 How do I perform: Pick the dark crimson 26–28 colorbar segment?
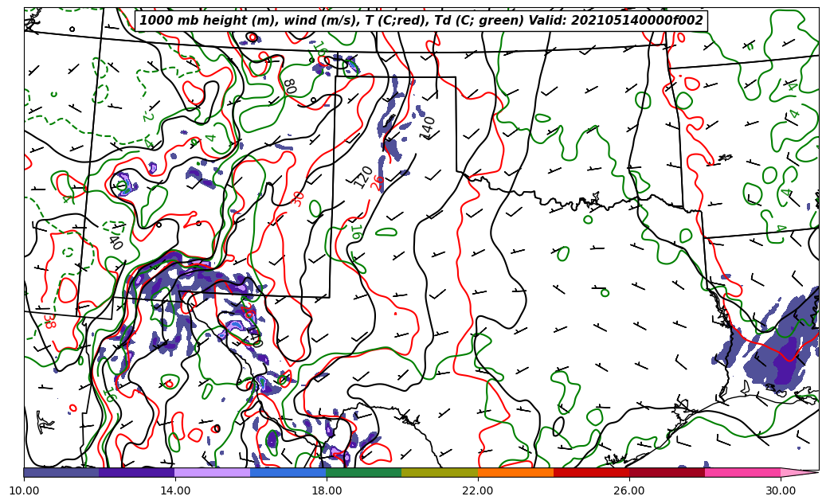coord(667,472)
